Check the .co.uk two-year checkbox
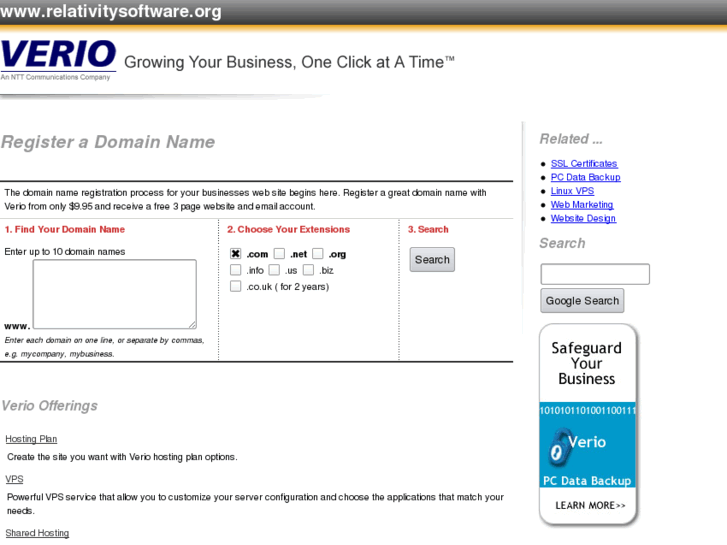The height and width of the screenshot is (545, 727). point(236,286)
